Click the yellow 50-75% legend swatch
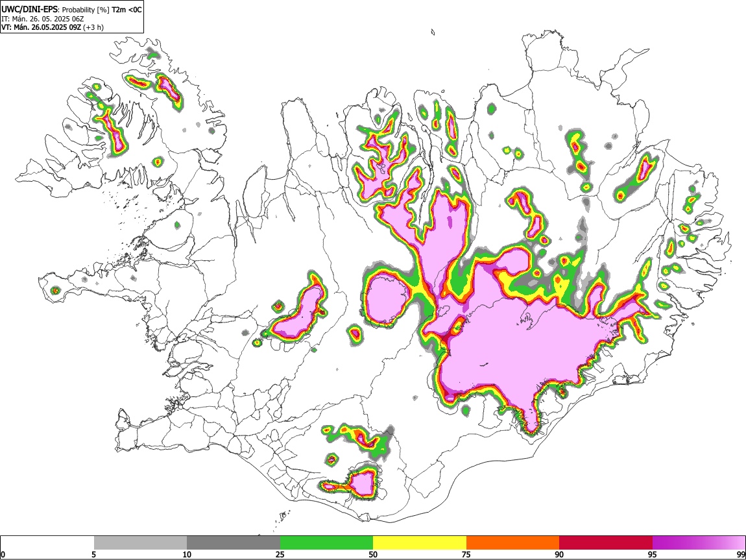This screenshot has height=560, width=746. (420, 542)
